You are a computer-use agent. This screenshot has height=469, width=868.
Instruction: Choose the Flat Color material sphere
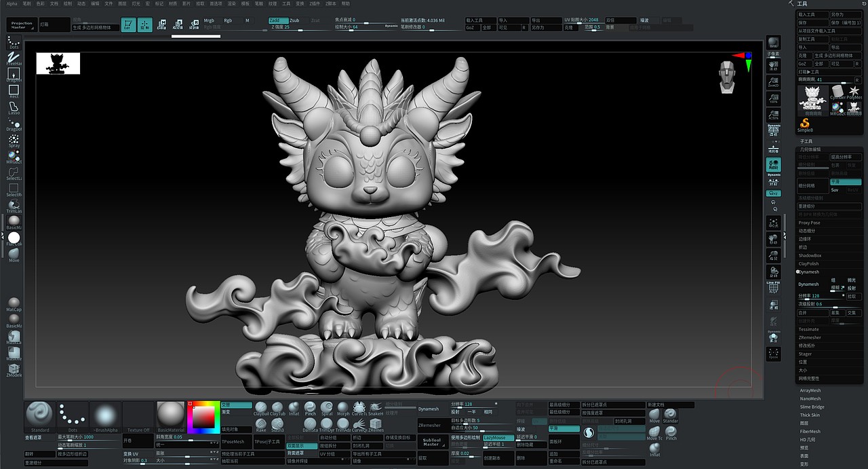[x=14, y=238]
